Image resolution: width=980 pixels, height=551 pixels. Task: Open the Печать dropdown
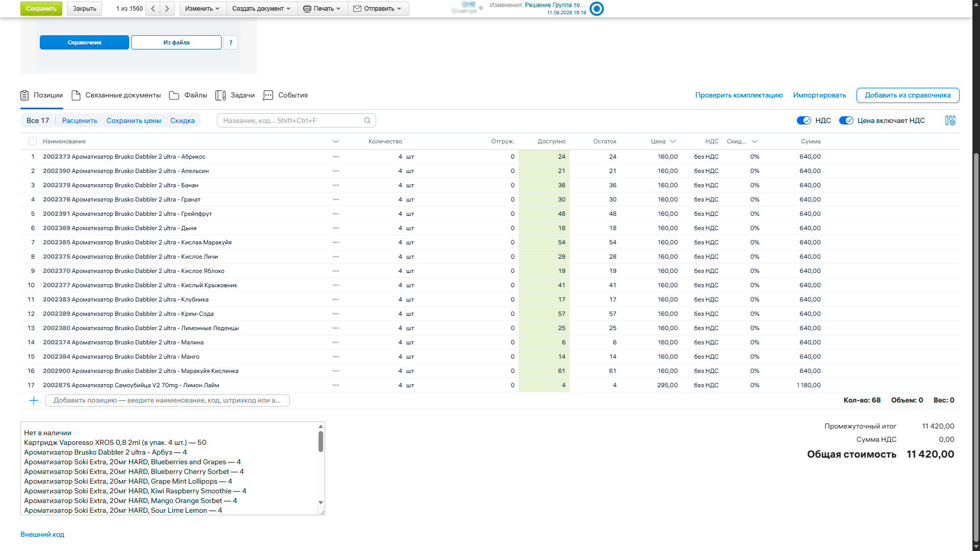click(322, 9)
